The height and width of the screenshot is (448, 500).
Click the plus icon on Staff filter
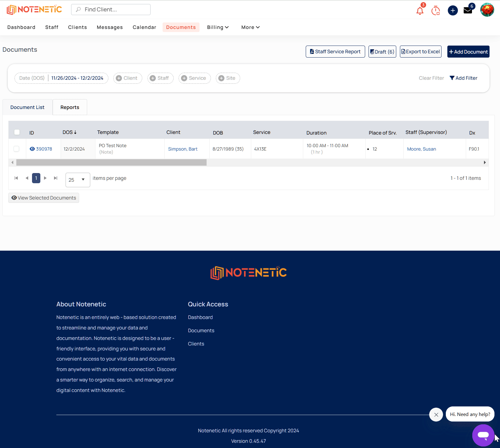153,78
